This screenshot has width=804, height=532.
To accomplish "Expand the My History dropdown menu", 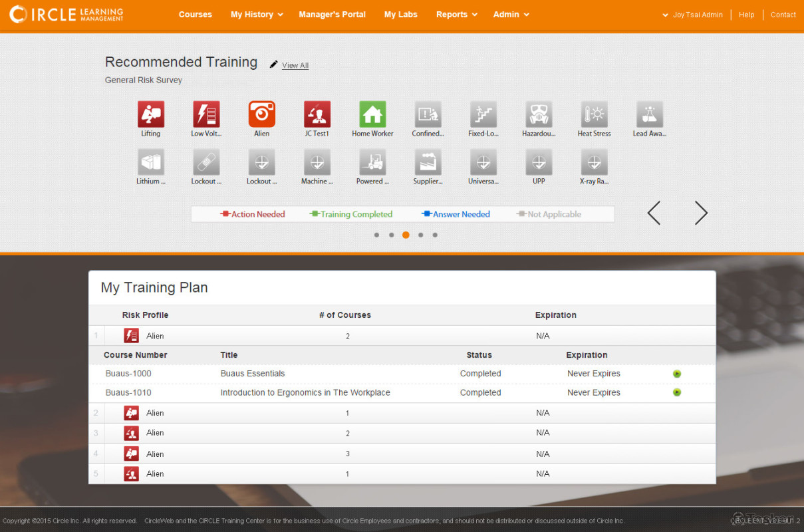I will [x=257, y=15].
